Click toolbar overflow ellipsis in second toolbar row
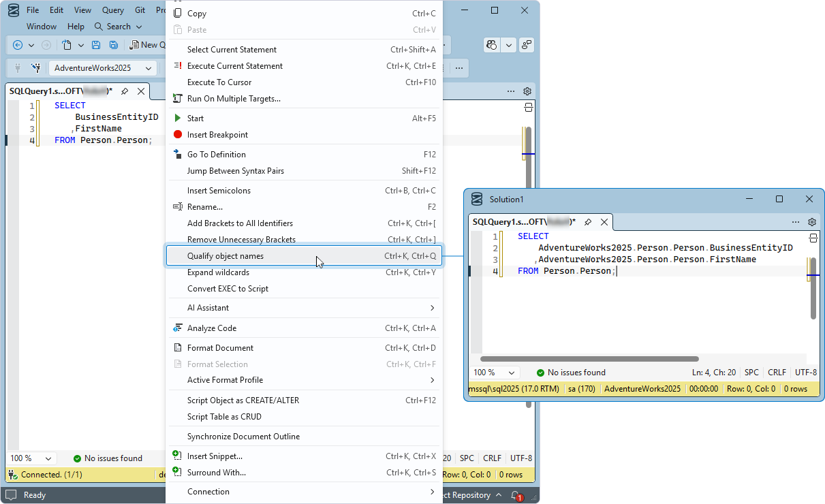This screenshot has width=825, height=504. coord(459,68)
